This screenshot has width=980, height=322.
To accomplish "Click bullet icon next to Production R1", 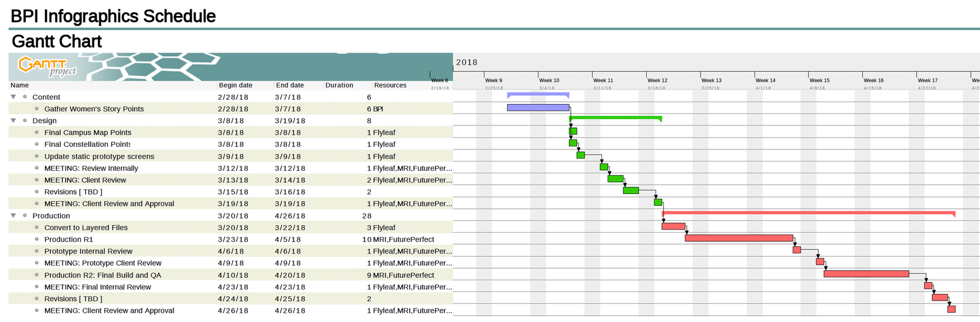I will tap(37, 239).
